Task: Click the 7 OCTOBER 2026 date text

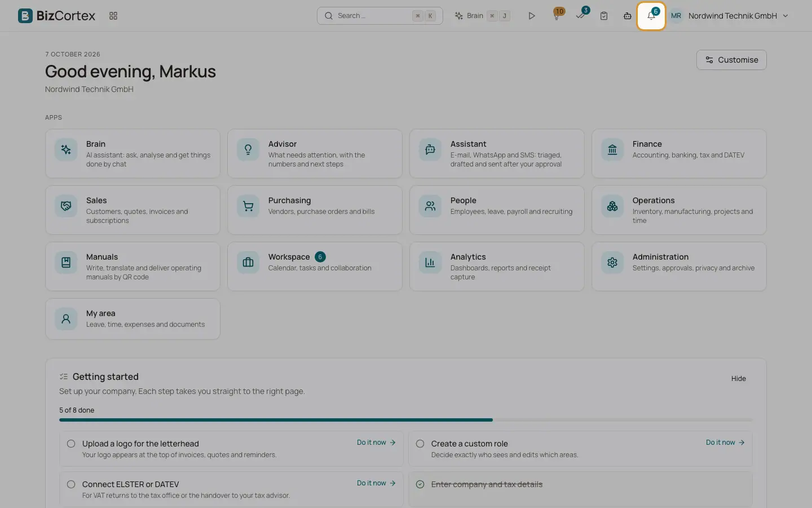Action: (x=73, y=54)
